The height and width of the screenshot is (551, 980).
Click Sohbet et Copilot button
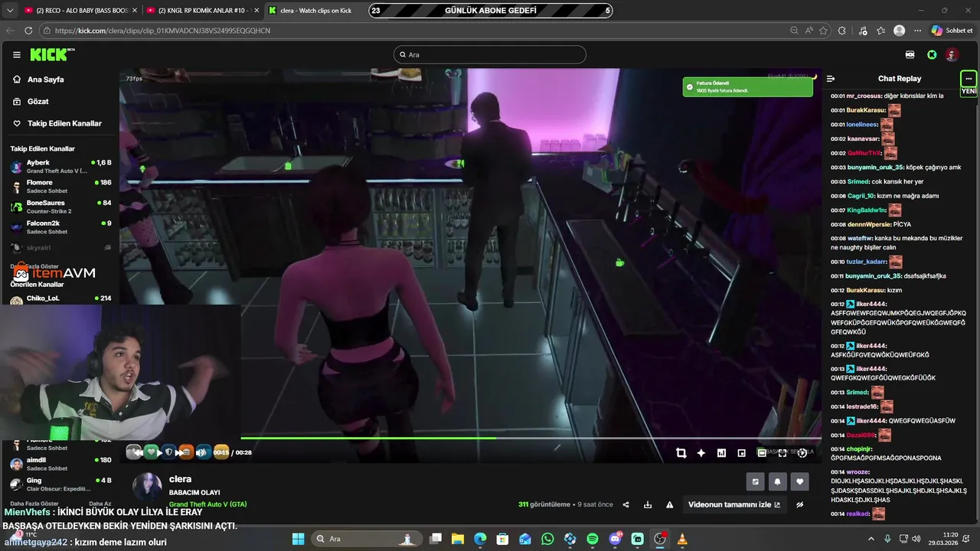[952, 31]
